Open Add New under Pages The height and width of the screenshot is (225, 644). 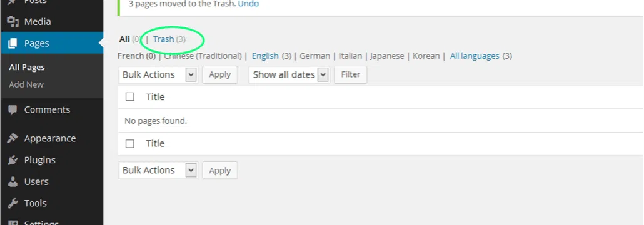tap(26, 84)
